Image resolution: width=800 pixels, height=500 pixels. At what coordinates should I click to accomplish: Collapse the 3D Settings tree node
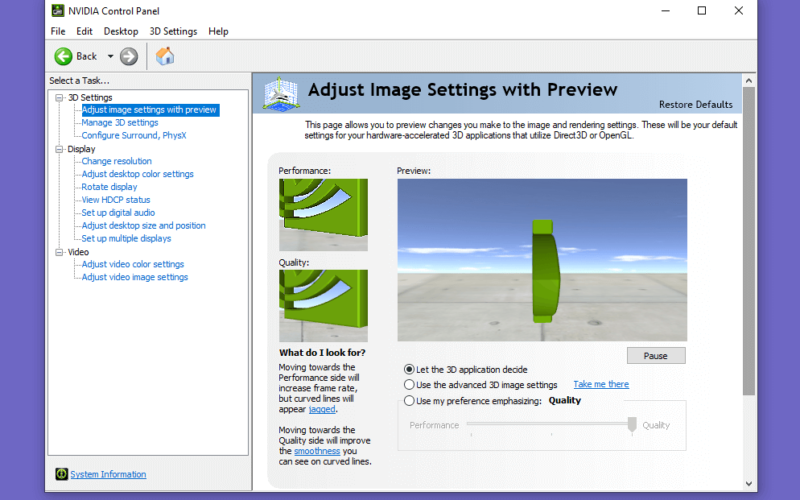pos(59,97)
